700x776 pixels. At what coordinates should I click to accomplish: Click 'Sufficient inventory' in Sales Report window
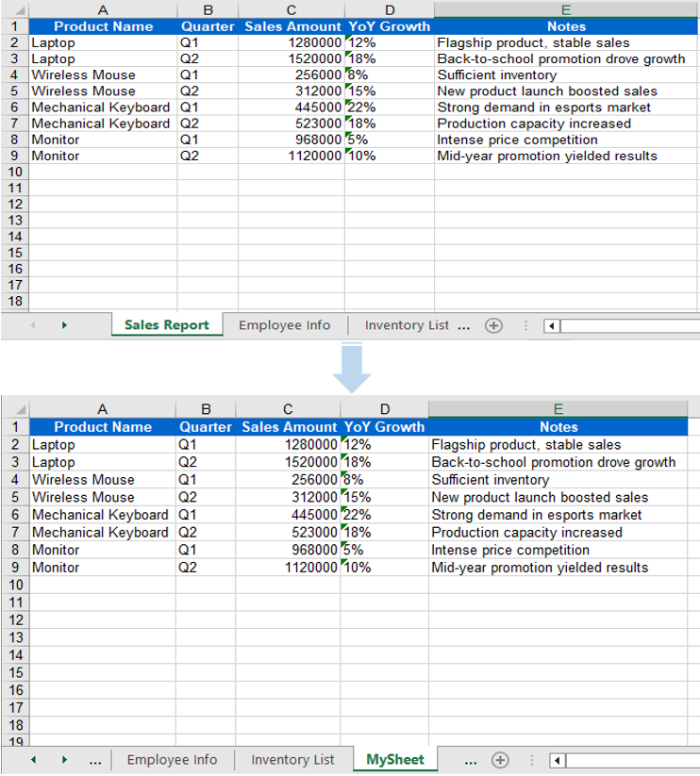(x=566, y=75)
